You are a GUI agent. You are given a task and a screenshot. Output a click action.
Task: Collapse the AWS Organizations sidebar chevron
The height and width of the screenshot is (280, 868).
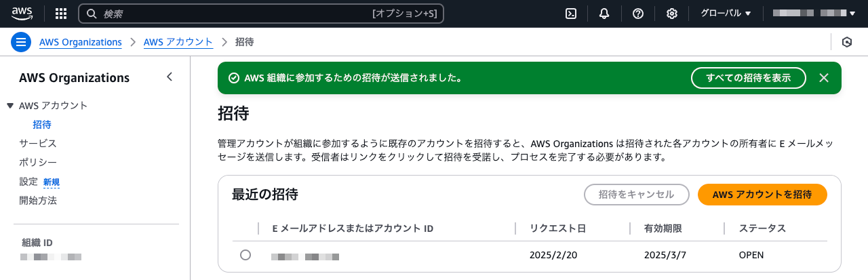click(170, 77)
